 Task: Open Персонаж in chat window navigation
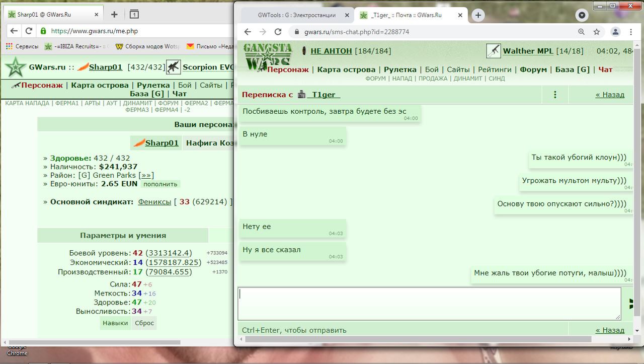(x=288, y=69)
